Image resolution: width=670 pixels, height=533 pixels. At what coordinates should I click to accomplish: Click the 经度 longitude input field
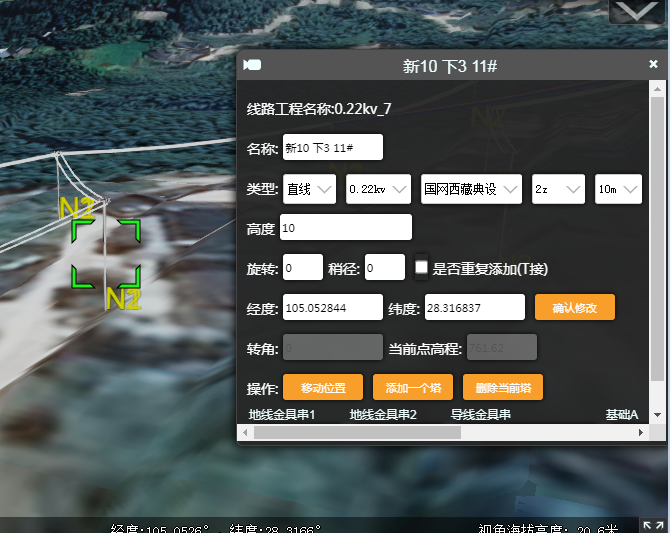(333, 308)
